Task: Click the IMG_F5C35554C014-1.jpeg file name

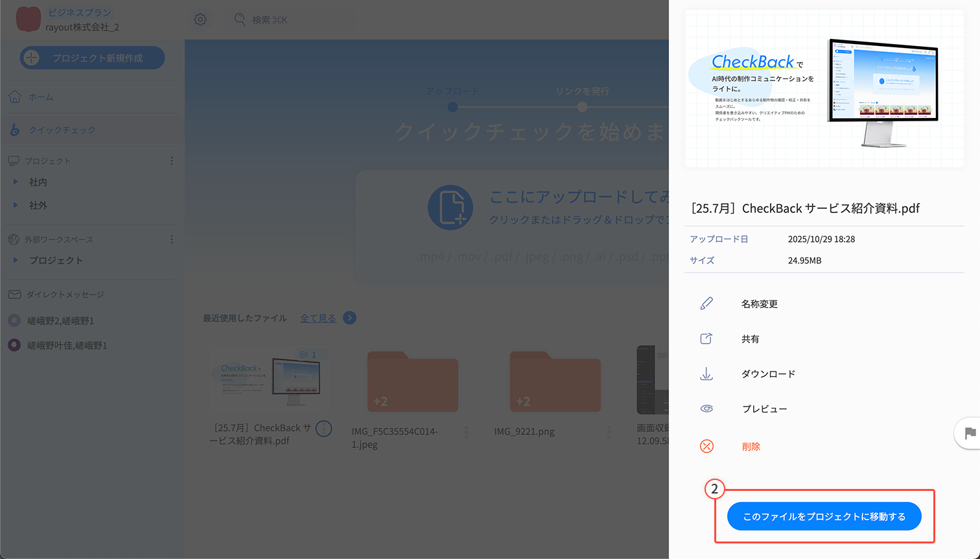Action: (x=395, y=438)
